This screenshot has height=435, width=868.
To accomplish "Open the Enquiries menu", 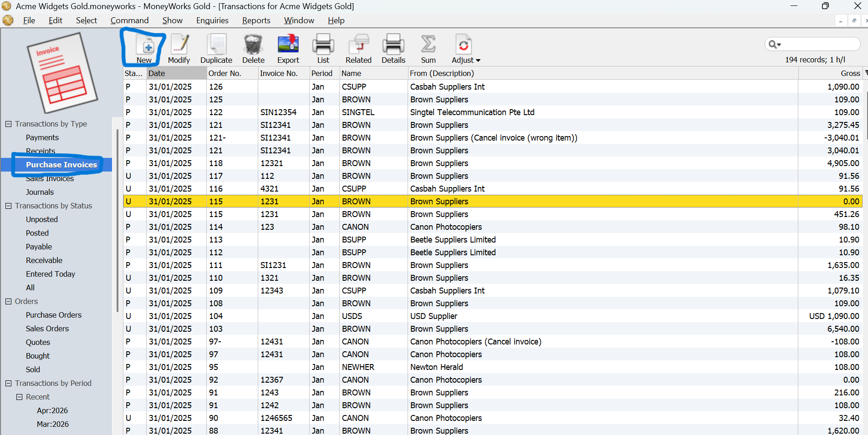I will [212, 20].
